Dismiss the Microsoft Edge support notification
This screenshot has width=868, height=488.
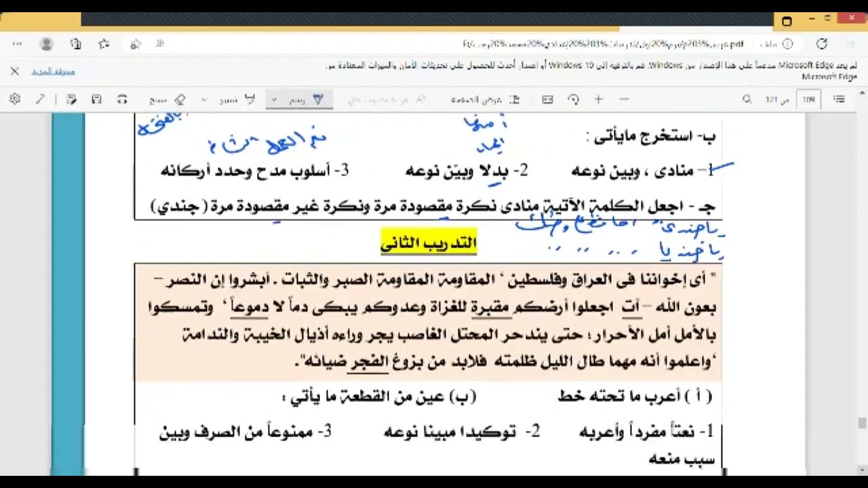[14, 71]
